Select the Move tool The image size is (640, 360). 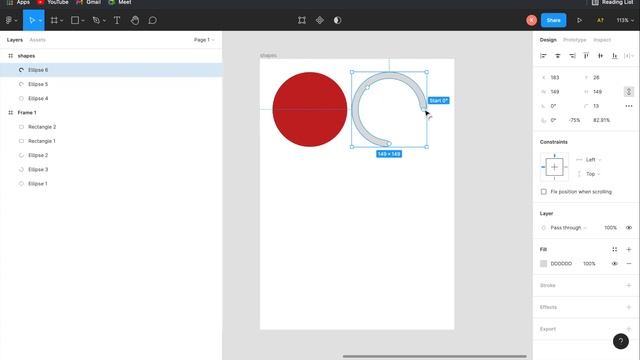(x=31, y=20)
